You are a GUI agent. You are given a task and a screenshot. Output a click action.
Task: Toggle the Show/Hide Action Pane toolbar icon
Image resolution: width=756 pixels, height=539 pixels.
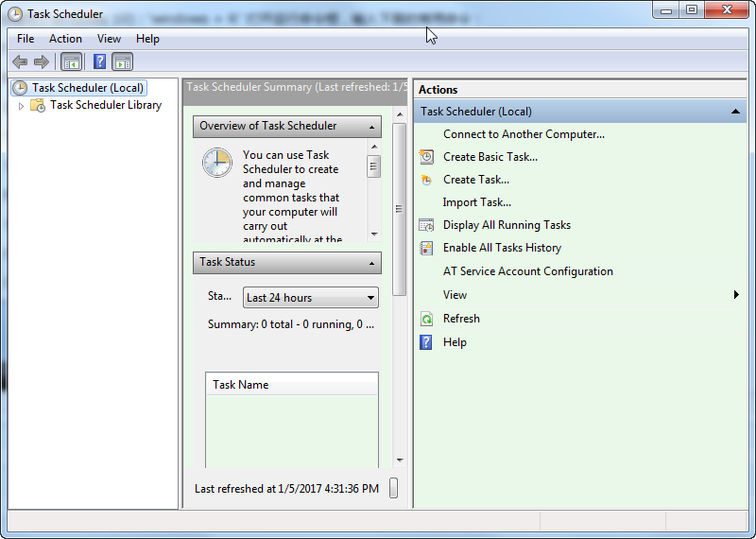tap(123, 61)
